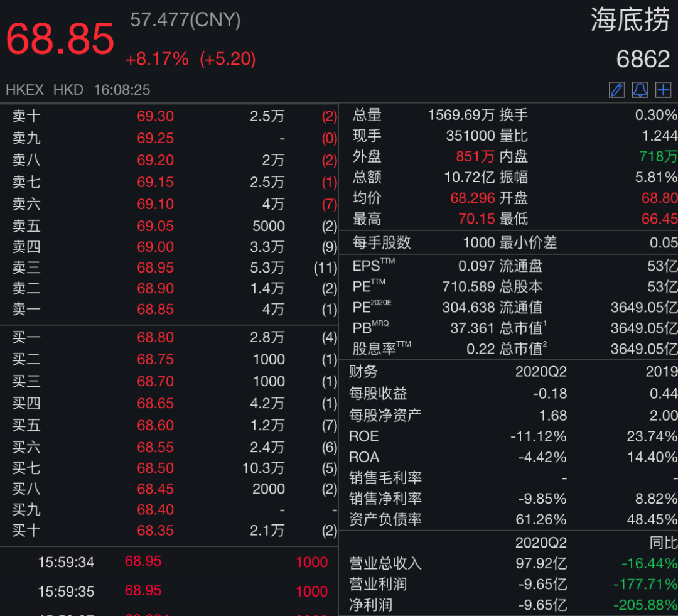Click the 15:59:35 trade tick row
The height and width of the screenshot is (616, 678).
(169, 592)
